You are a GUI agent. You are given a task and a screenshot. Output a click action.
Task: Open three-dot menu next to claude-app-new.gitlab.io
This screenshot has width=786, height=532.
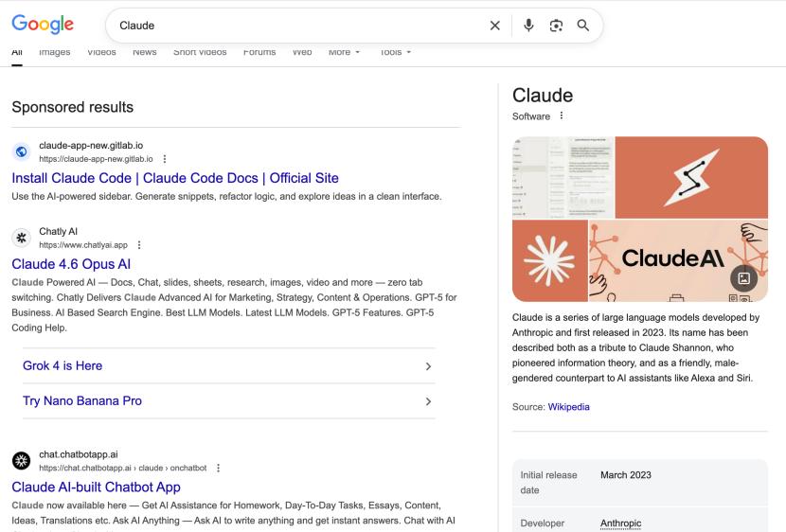point(165,158)
